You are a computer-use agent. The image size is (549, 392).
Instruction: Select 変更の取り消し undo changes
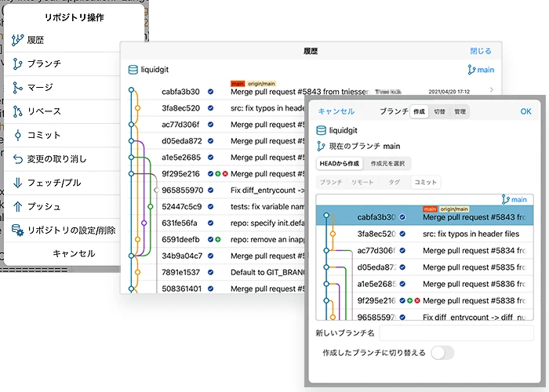[63, 159]
